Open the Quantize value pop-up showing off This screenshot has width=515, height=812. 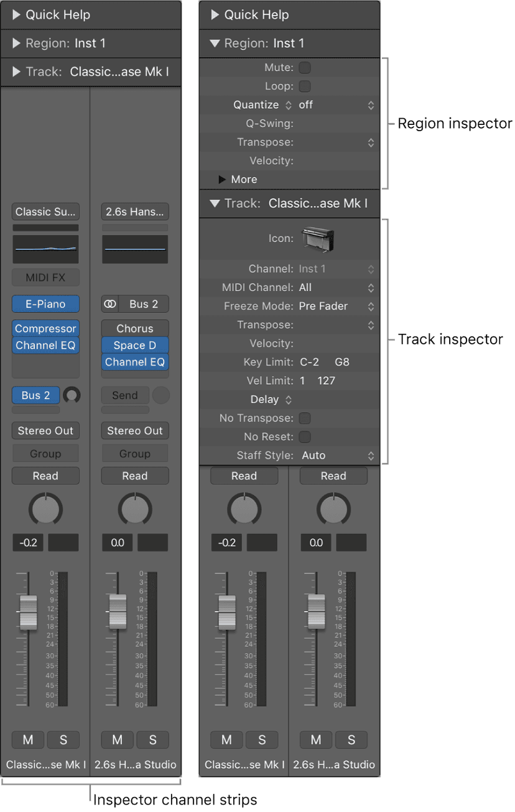(336, 105)
